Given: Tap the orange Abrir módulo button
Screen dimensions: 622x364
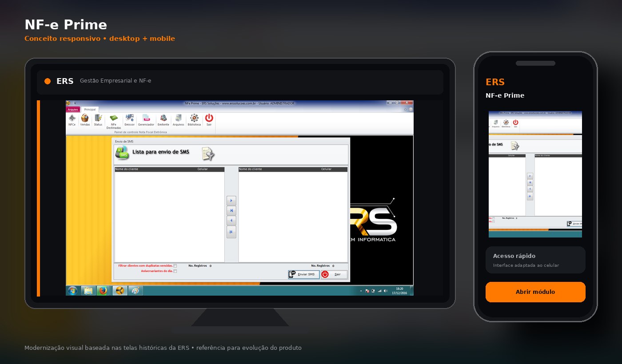Looking at the screenshot, I should coord(535,292).
